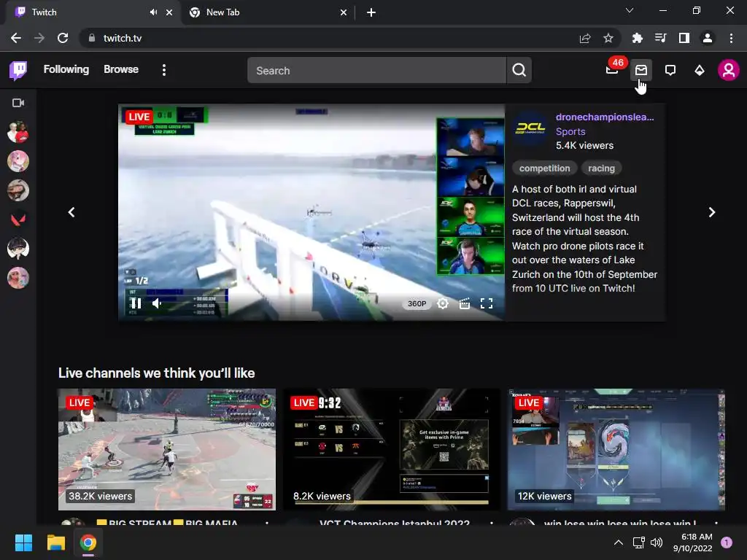This screenshot has height=560, width=747.
Task: Click Chrome icon on taskbar
Action: click(88, 542)
